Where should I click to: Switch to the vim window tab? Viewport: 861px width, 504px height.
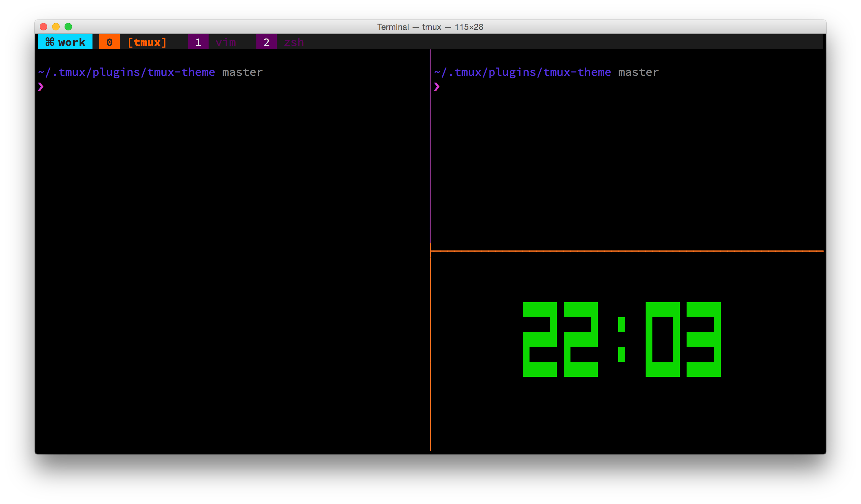click(x=226, y=42)
